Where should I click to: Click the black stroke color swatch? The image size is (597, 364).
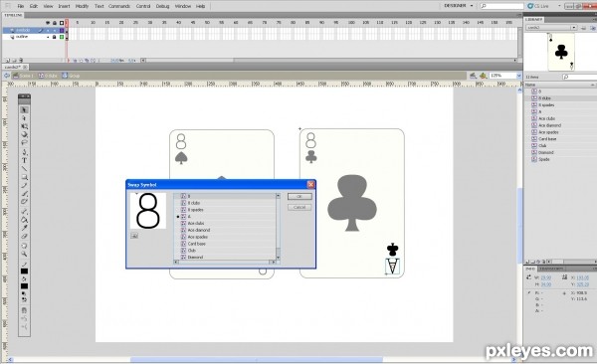point(24,272)
